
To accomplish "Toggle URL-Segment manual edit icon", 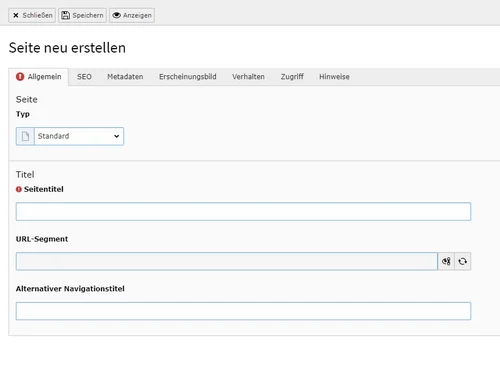I will click(x=446, y=261).
